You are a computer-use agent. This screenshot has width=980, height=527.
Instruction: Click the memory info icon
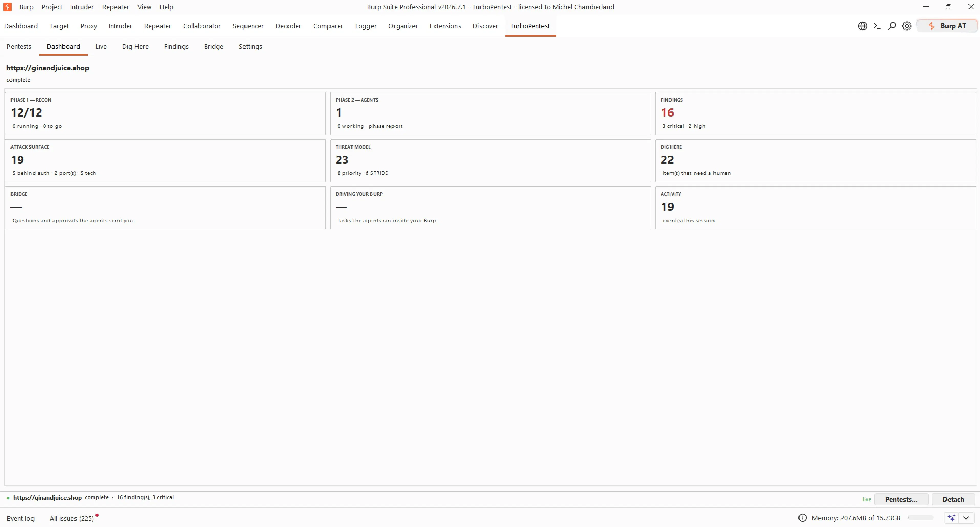802,518
